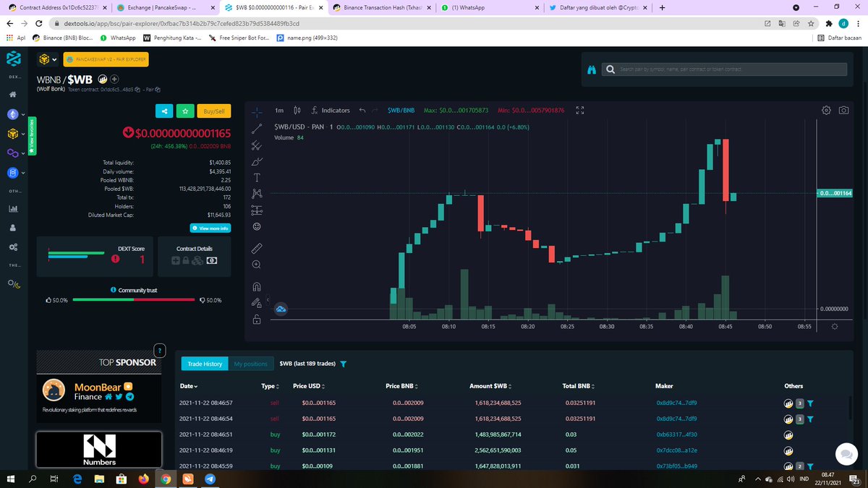Click PancakeSwap V2 Pair Explorer button

coord(106,60)
